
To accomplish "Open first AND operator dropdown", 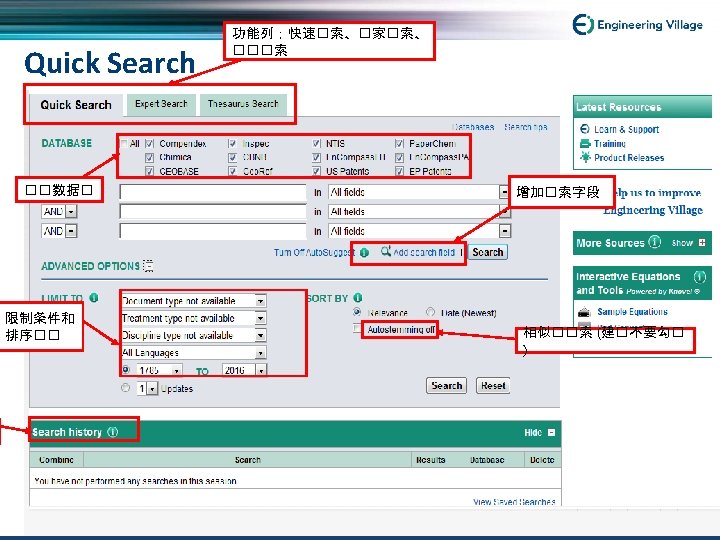I will pos(71,211).
